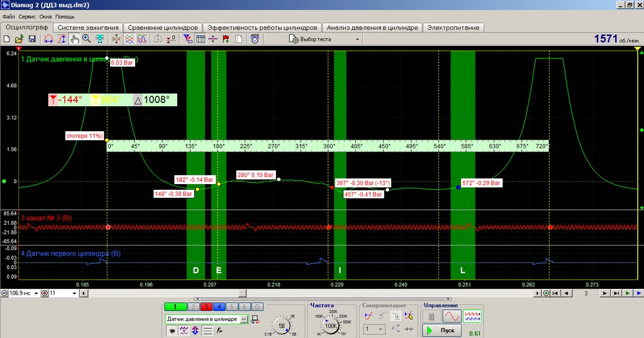Select rising slope sync icon
Viewport: 644px width, 338px height.
[x=369, y=316]
